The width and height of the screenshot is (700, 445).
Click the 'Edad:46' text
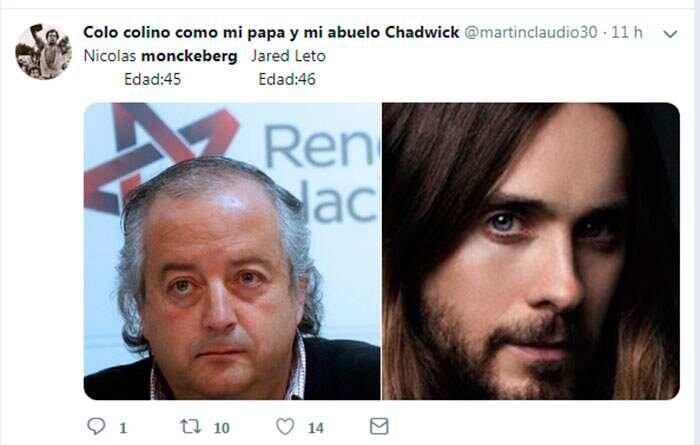(287, 79)
